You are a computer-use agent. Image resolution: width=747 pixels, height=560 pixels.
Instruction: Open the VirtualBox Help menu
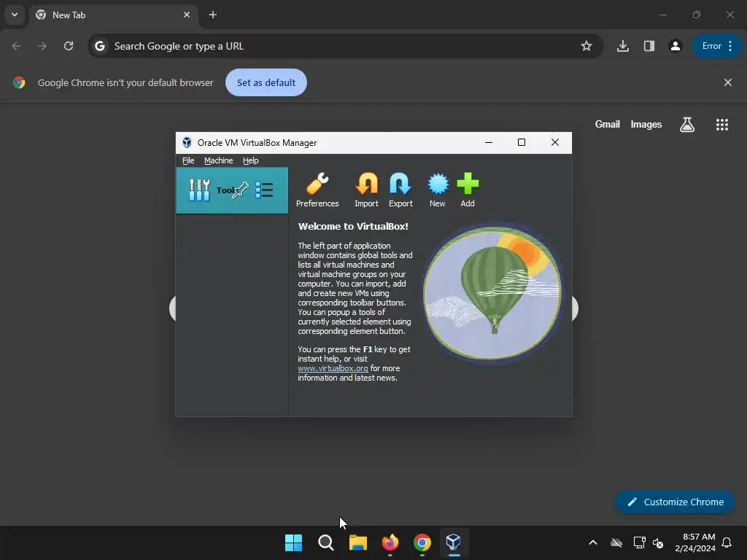click(251, 160)
